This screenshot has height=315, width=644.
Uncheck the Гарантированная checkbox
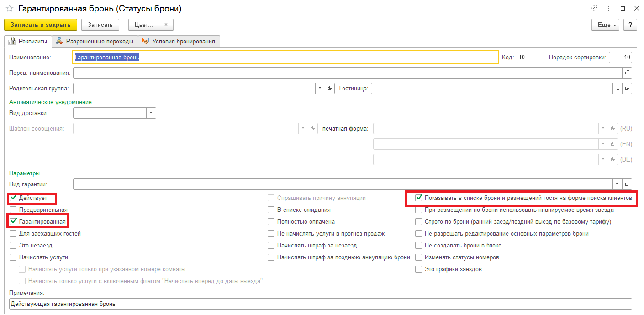13,221
